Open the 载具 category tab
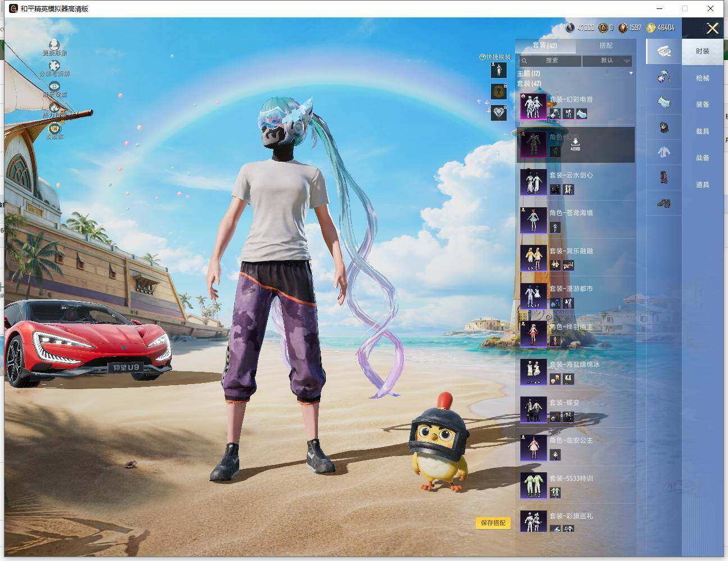The height and width of the screenshot is (561, 728). point(703,131)
